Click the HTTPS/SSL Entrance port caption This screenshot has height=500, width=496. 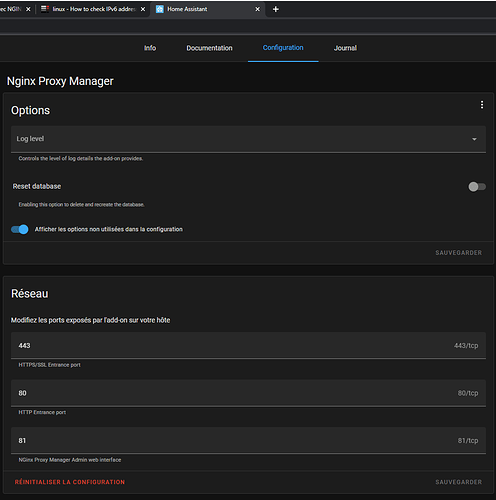[49, 365]
